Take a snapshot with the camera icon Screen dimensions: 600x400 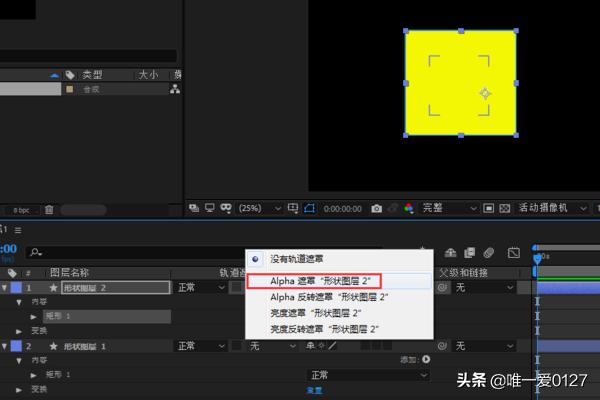[377, 209]
